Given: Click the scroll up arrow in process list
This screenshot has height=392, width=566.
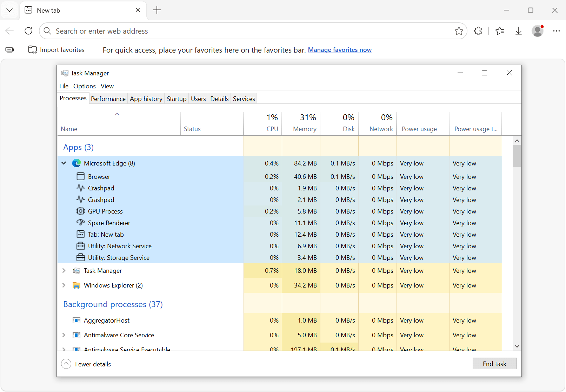Looking at the screenshot, I should tap(517, 141).
